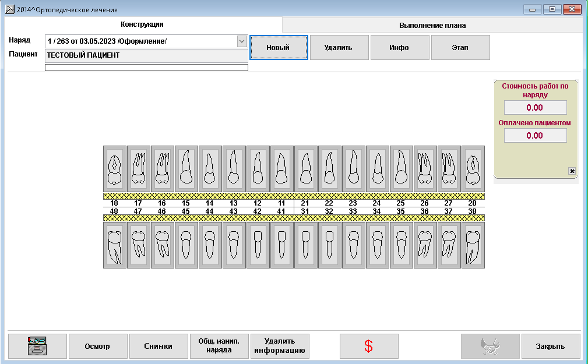This screenshot has height=364, width=588.
Task: Click the upper tooth 18 icon
Action: [x=115, y=169]
